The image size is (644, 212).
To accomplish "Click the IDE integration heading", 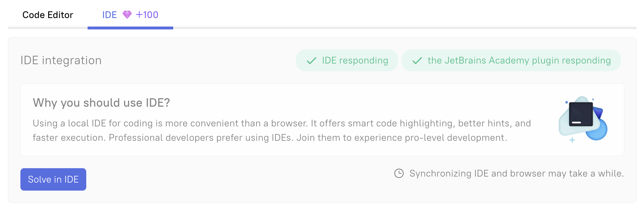I will (61, 61).
